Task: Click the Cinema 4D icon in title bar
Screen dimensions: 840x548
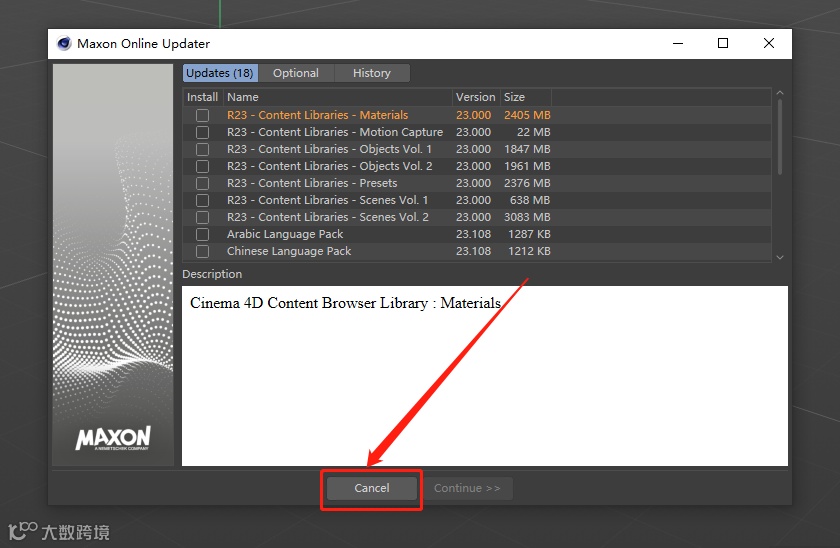Action: coord(64,43)
